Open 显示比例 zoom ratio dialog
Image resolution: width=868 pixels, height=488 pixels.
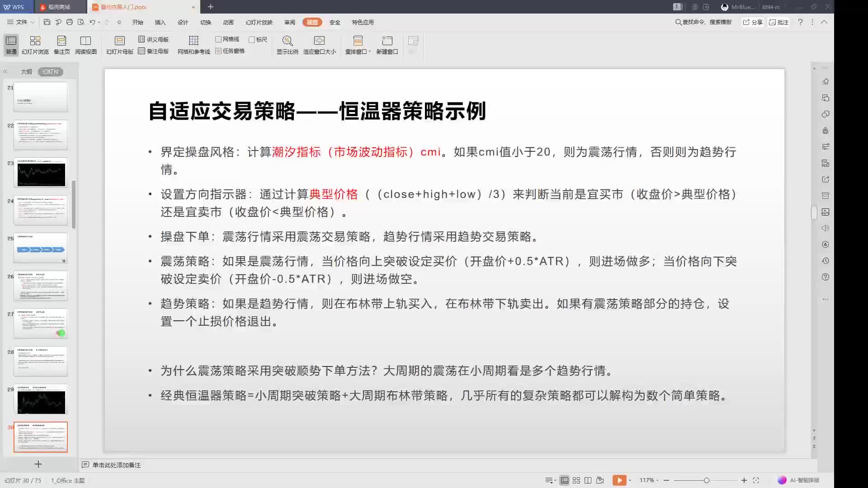click(x=288, y=45)
